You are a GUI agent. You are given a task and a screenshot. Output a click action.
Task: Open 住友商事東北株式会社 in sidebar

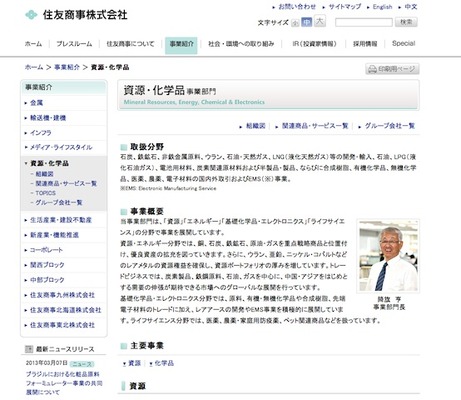62,325
